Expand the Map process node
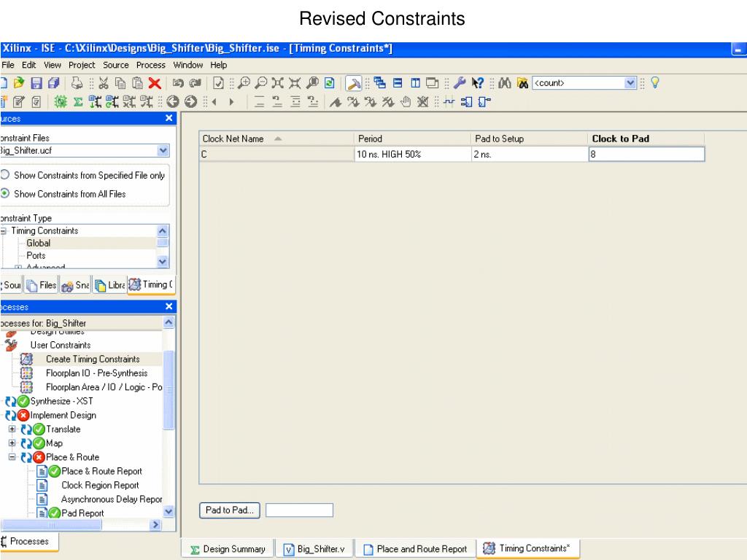This screenshot has height=560, width=747. tap(12, 443)
